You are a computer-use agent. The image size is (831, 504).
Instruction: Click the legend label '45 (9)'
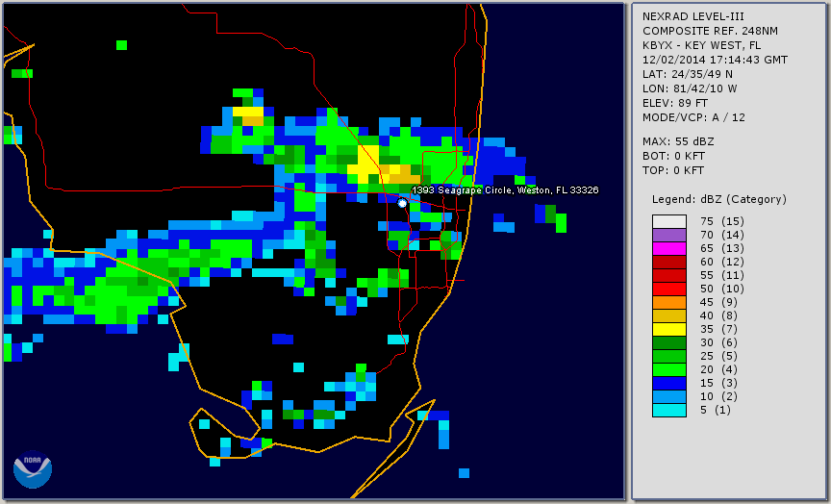(x=718, y=302)
